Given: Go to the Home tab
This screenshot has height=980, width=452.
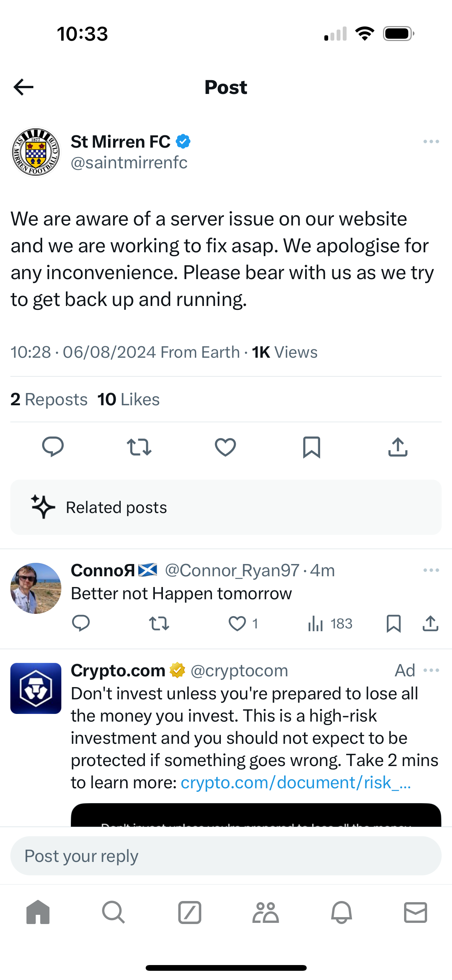Looking at the screenshot, I should pyautogui.click(x=38, y=912).
